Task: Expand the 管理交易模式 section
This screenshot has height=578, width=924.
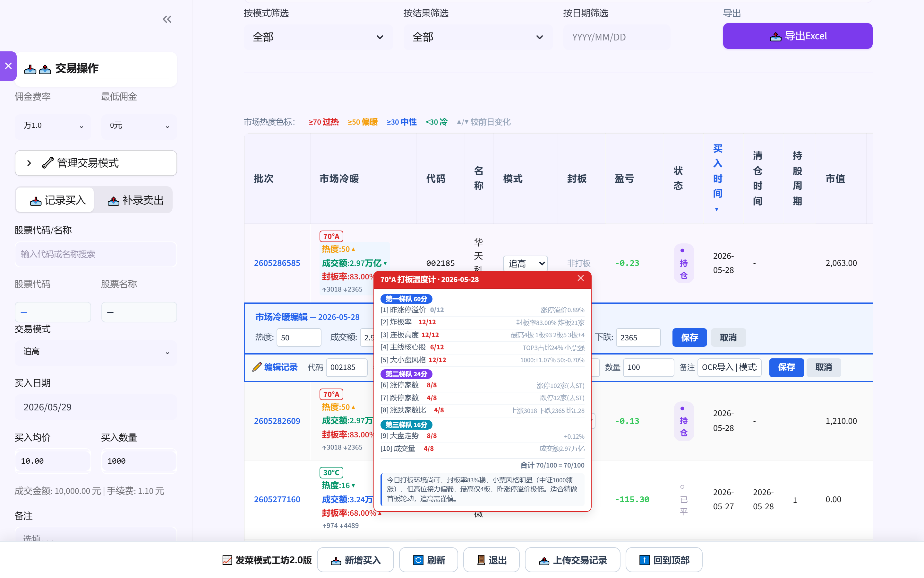Action: coord(96,163)
